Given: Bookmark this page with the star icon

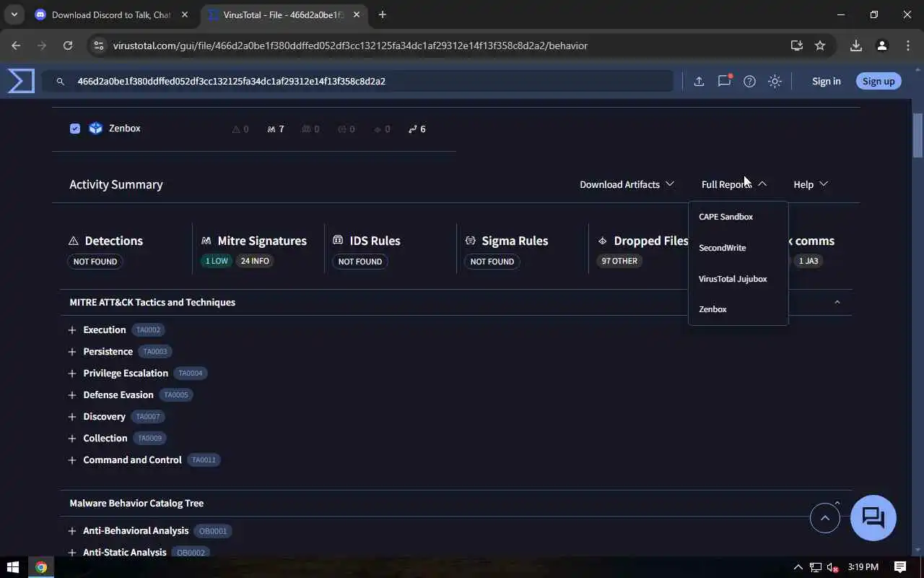Looking at the screenshot, I should pos(820,46).
